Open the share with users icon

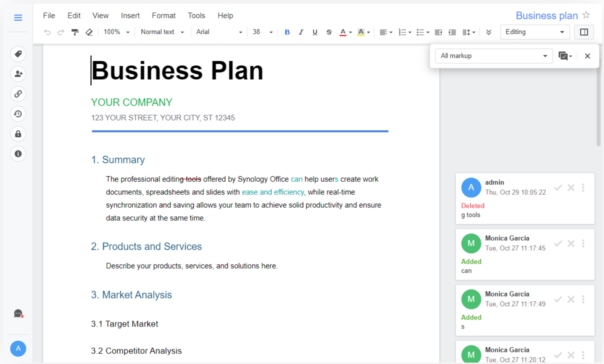click(x=18, y=74)
